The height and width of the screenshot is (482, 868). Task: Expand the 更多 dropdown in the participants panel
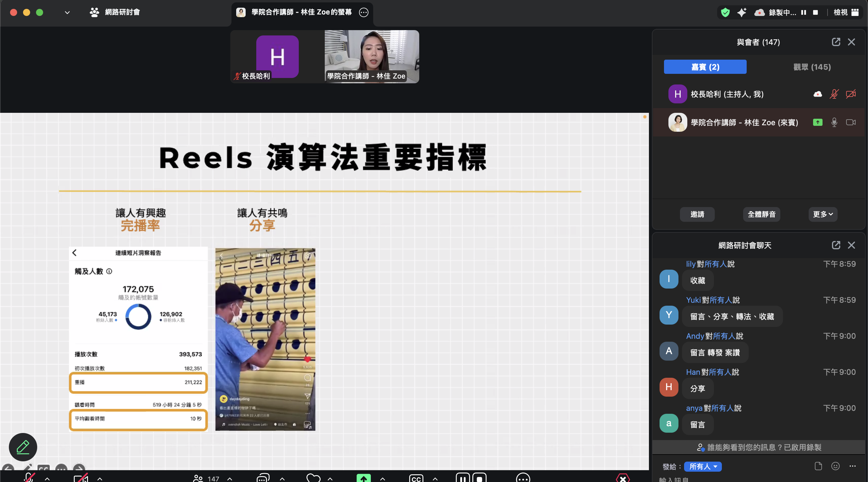pos(823,214)
